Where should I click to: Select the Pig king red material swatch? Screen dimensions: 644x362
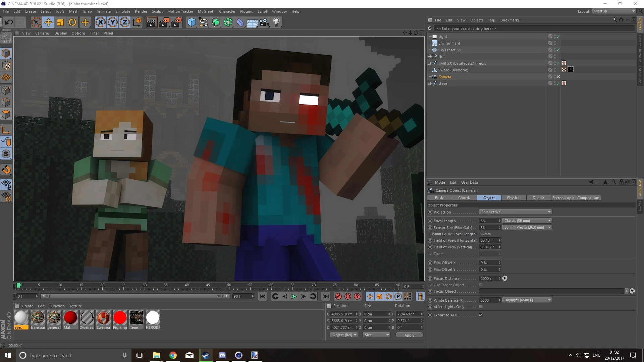[x=120, y=318]
